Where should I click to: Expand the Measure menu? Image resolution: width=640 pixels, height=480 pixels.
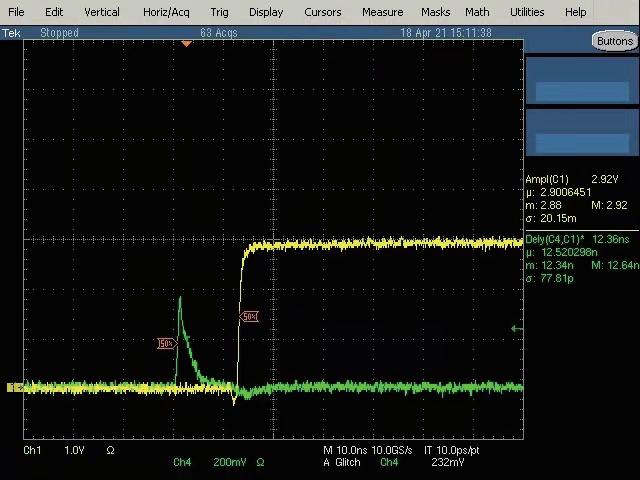pos(382,12)
